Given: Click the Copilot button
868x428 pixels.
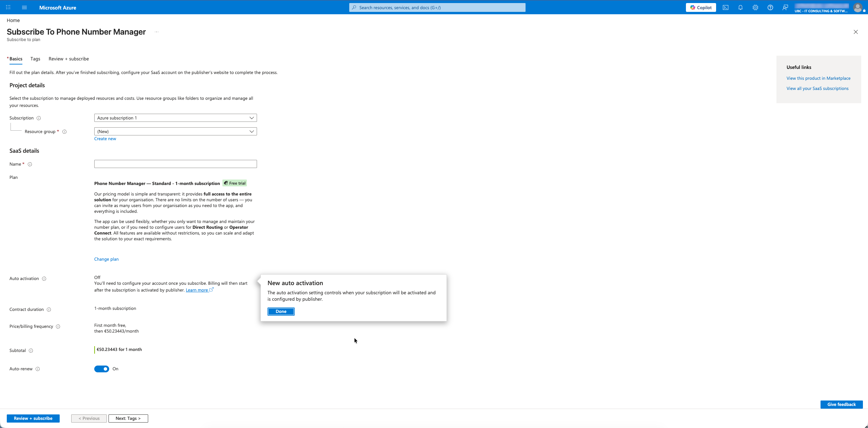Looking at the screenshot, I should pos(701,7).
